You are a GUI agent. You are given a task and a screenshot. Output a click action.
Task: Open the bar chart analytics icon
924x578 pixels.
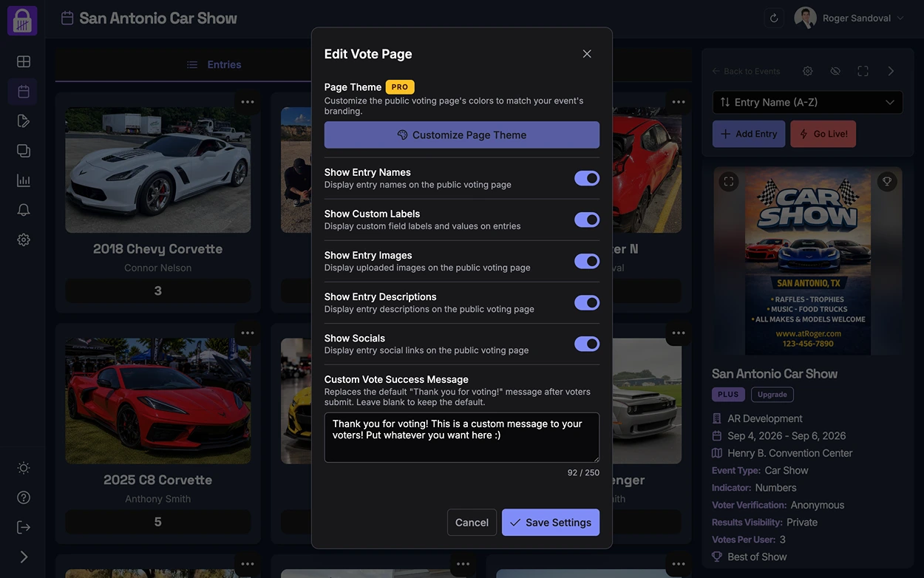(x=24, y=180)
